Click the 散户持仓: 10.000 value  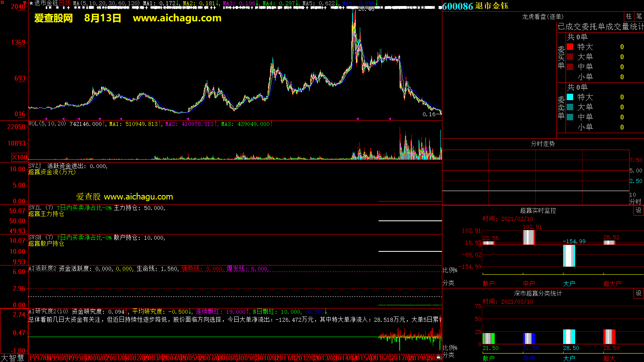[139, 238]
